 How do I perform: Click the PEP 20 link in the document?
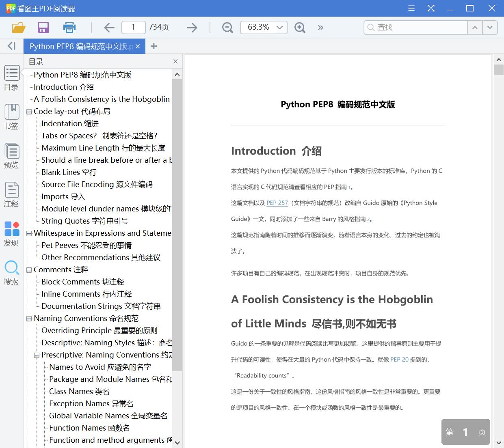(399, 360)
